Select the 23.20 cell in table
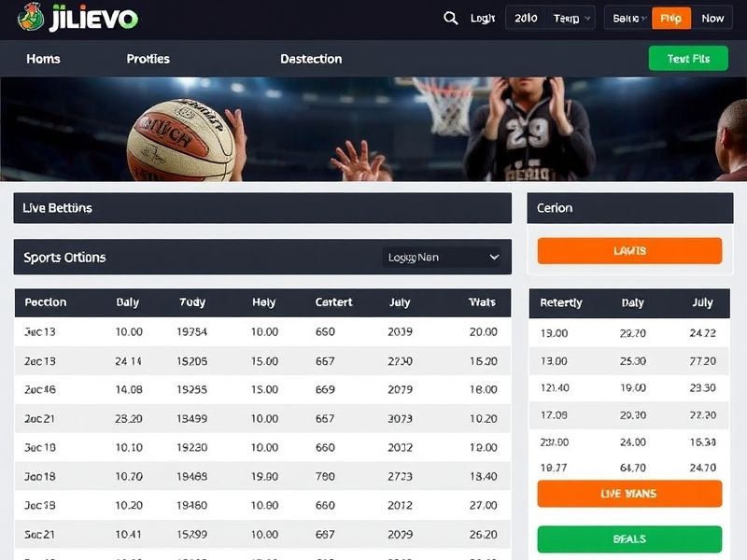The width and height of the screenshot is (747, 560). [x=129, y=418]
